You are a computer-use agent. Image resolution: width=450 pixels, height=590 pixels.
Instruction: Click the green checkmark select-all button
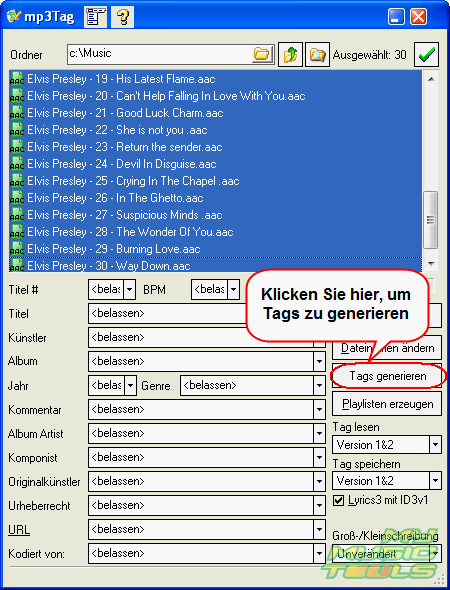tap(426, 55)
